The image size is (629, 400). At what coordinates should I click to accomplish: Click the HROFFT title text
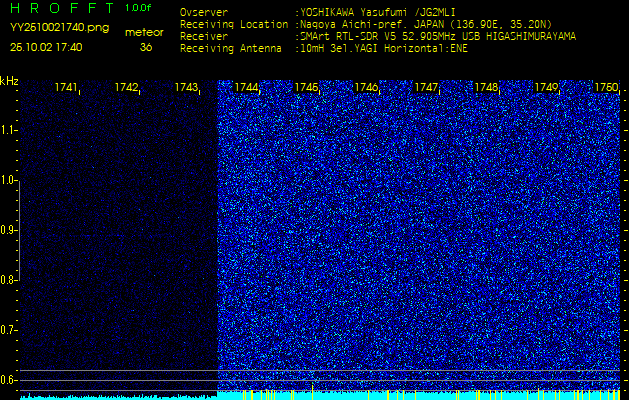63,7
